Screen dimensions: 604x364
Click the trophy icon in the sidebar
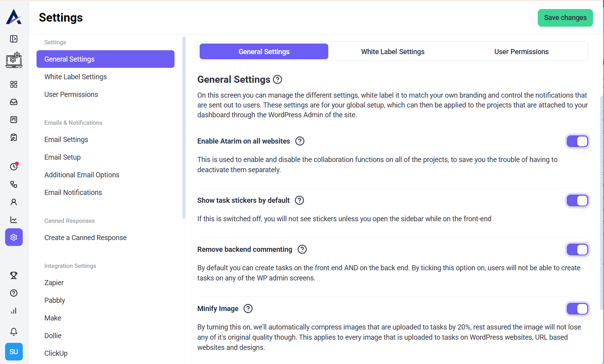[14, 275]
